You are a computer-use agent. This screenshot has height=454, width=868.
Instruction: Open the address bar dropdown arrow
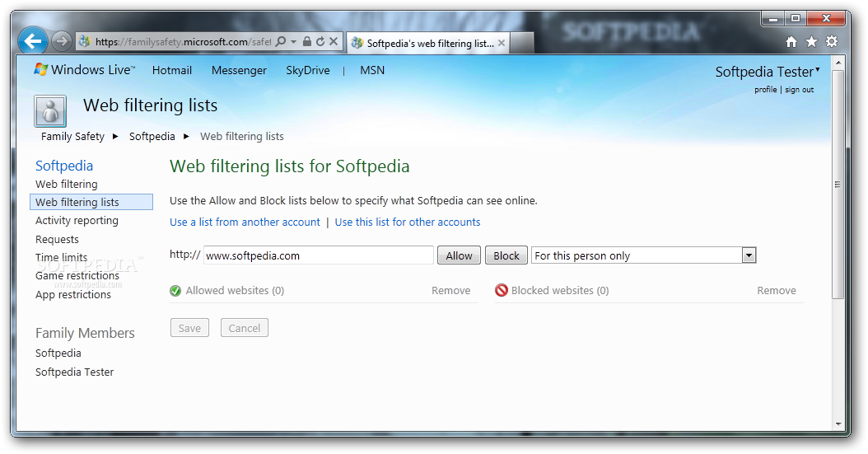tap(293, 42)
